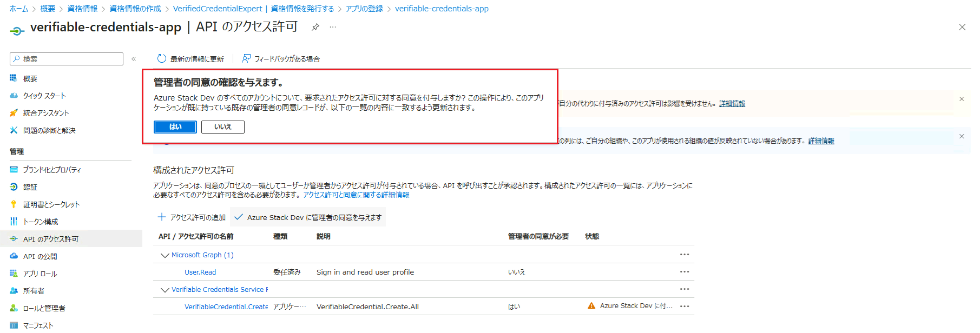The image size is (980, 333).
Task: Pin the page using the pin icon
Action: 315,27
